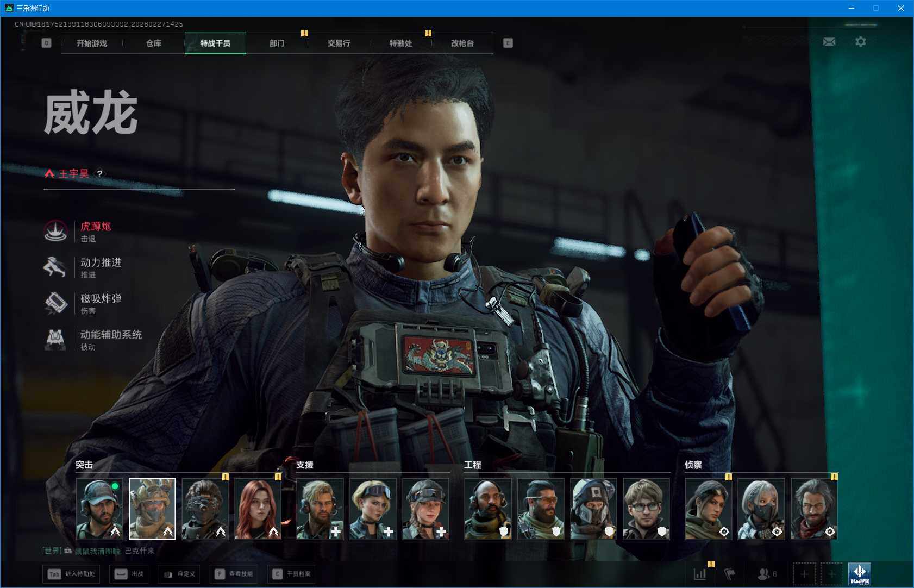
Task: Go to the 开始游戏 tab
Action: click(92, 43)
